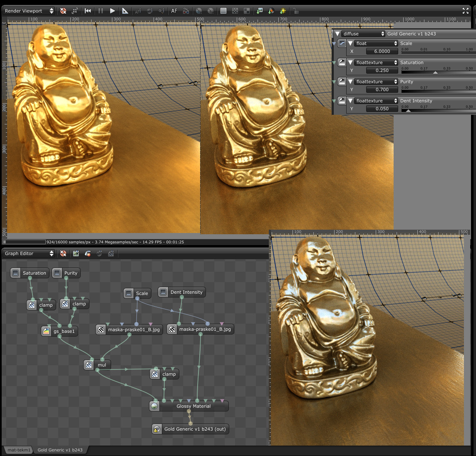The width and height of the screenshot is (476, 456).
Task: Click the export render passes icon
Action: click(271, 11)
